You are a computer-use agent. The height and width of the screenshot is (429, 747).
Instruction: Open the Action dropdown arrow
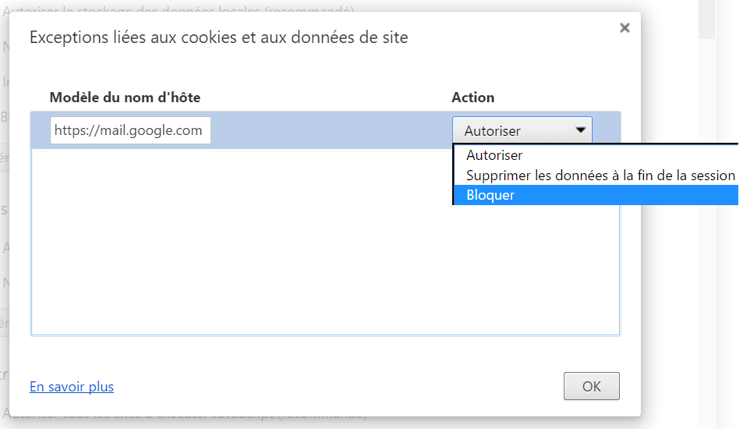click(x=580, y=130)
